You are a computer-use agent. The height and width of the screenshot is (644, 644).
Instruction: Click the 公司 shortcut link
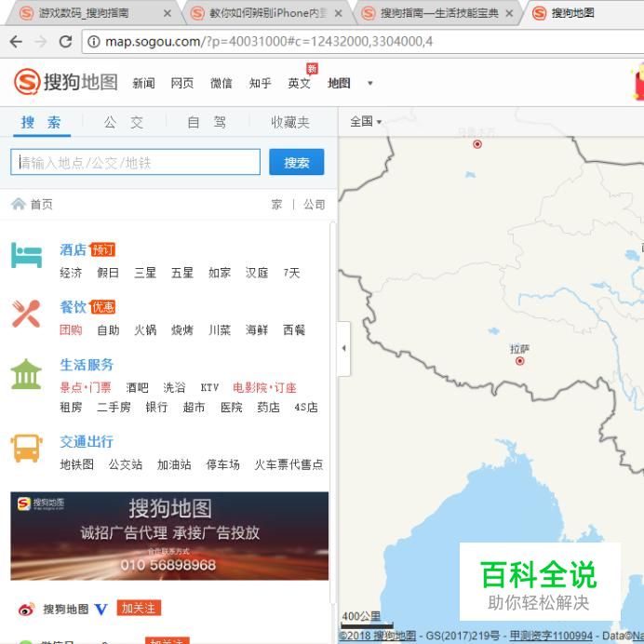click(x=315, y=204)
